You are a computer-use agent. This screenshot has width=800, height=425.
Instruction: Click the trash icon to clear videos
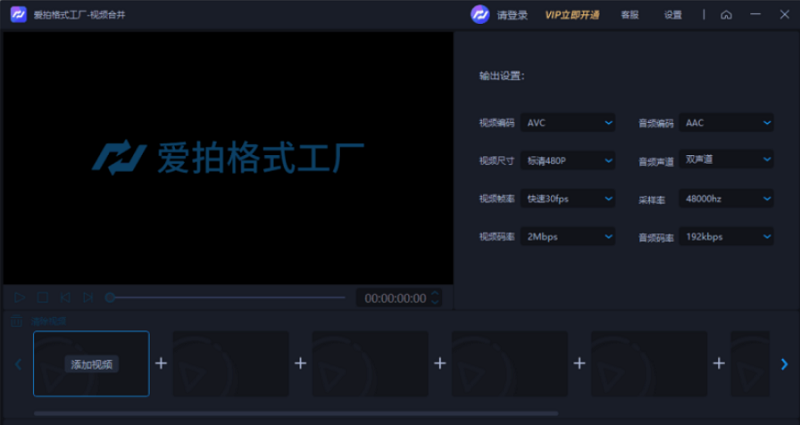(17, 321)
